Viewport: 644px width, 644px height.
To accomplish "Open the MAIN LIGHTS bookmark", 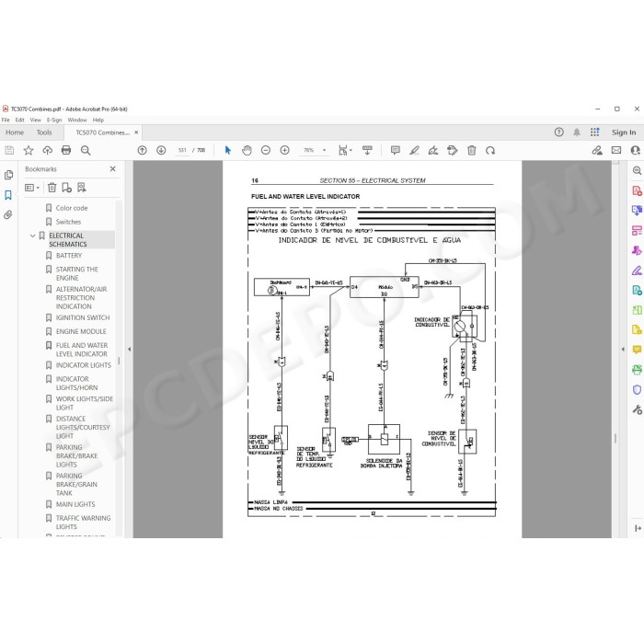I will tap(75, 504).
